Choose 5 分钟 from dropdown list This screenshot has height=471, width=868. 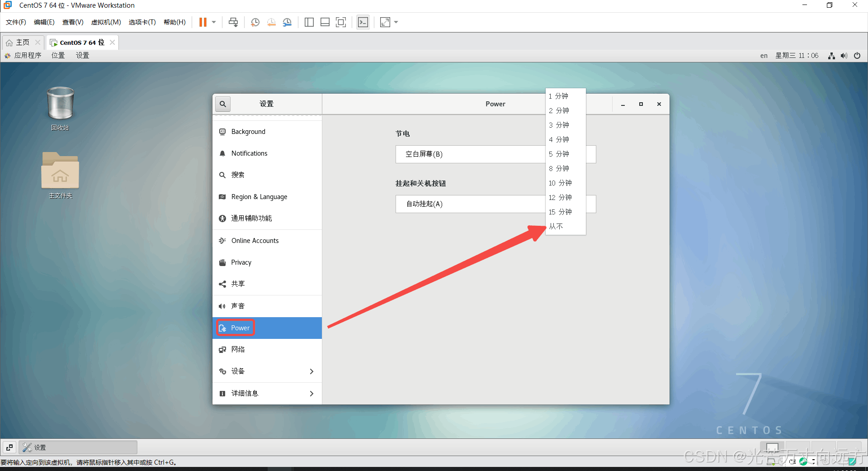[x=566, y=154]
